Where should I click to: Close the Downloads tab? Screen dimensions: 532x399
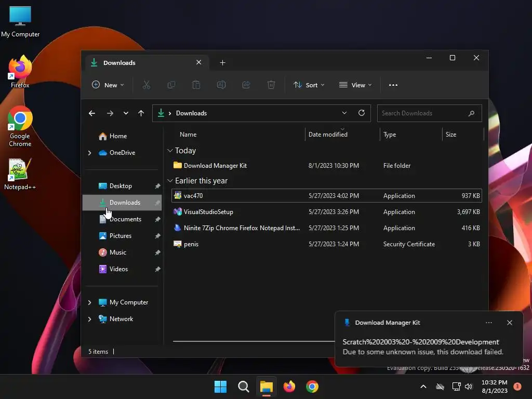click(x=199, y=62)
